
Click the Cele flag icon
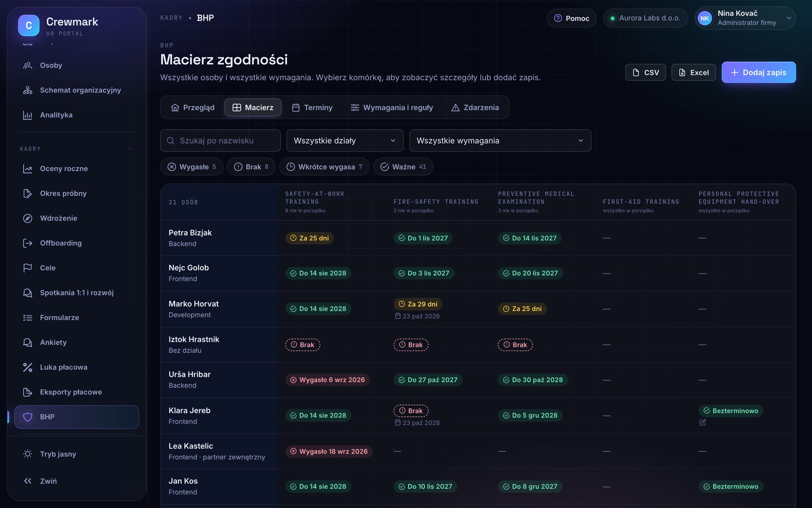(27, 268)
